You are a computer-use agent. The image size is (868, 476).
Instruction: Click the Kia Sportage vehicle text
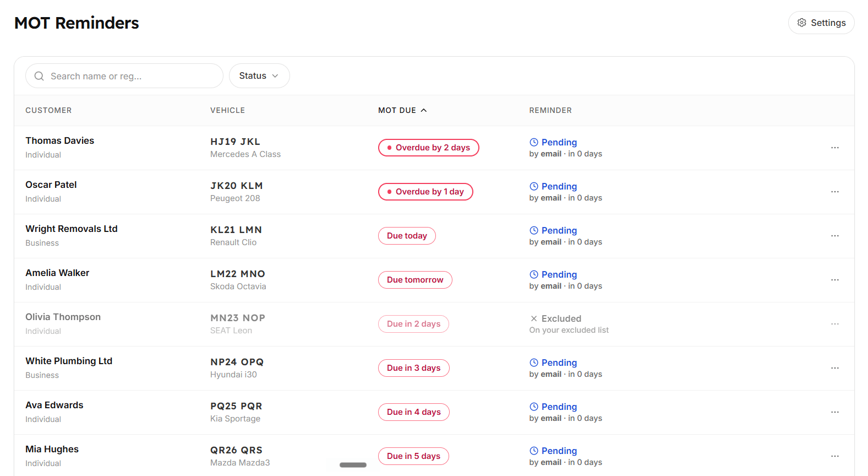[236, 419]
